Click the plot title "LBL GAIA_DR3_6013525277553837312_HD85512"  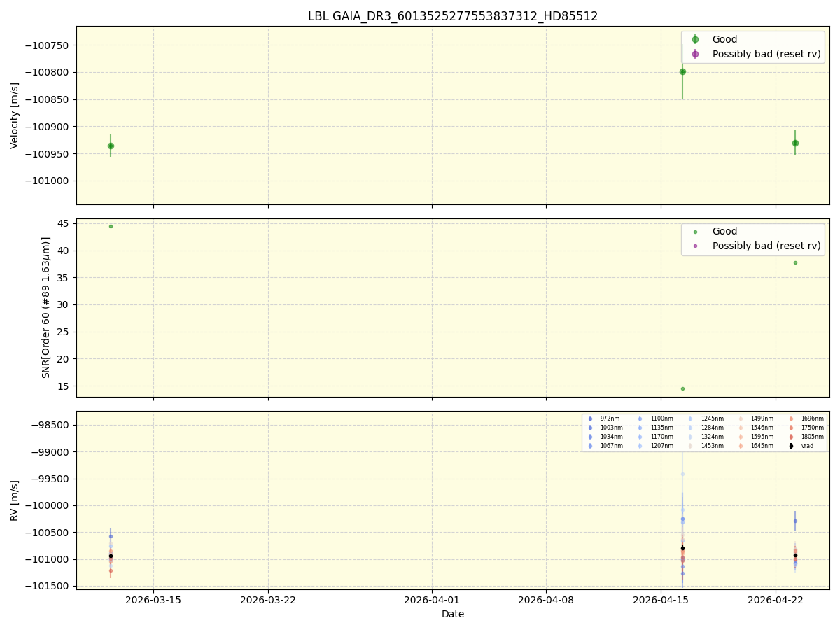tap(453, 16)
